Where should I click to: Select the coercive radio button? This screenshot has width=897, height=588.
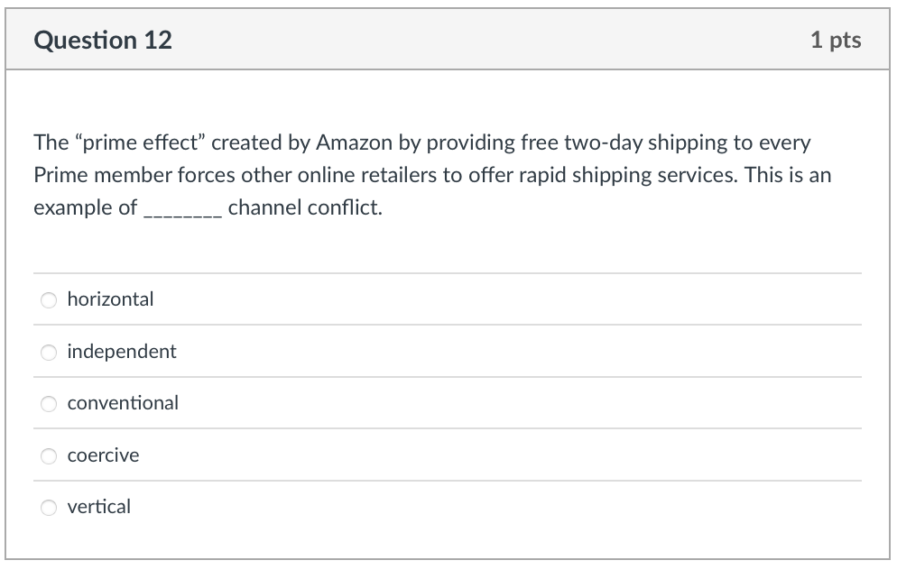[49, 455]
